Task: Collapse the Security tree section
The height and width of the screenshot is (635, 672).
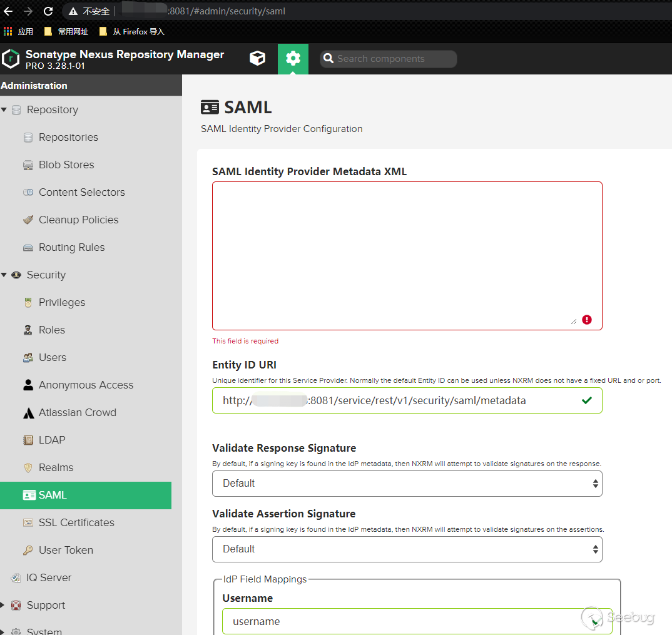Action: click(x=4, y=275)
